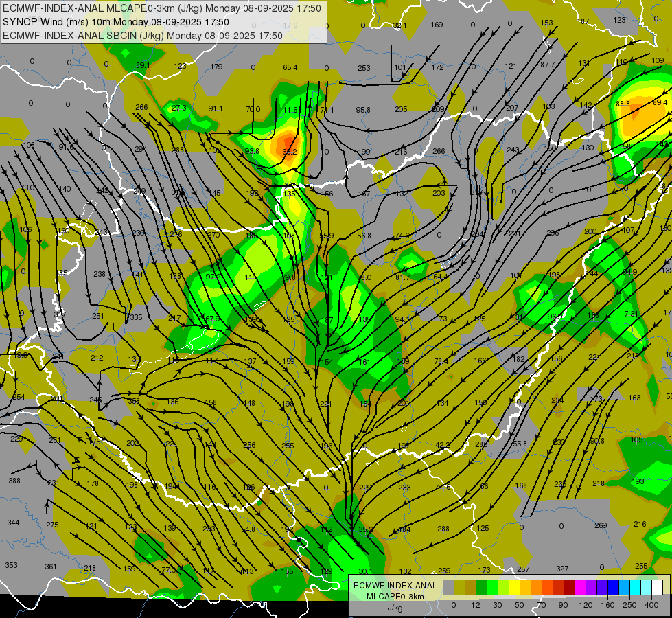This screenshot has width=672, height=618.
Task: Click the 'ECMWF-INDEX-ANAL SBCIN' header line
Action: [x=142, y=36]
